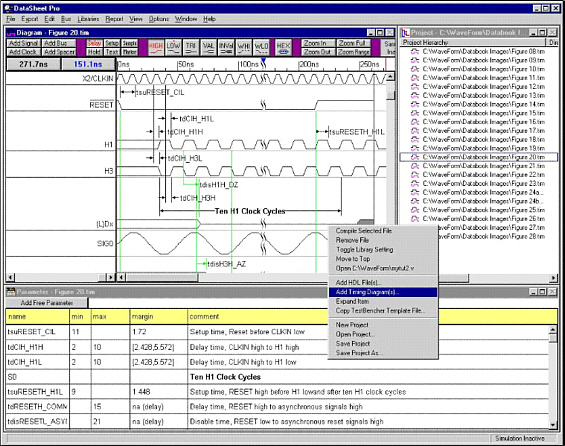The width and height of the screenshot is (565, 446).
Task: Click the file icon beside Figure 23.tim
Action: pos(415,183)
